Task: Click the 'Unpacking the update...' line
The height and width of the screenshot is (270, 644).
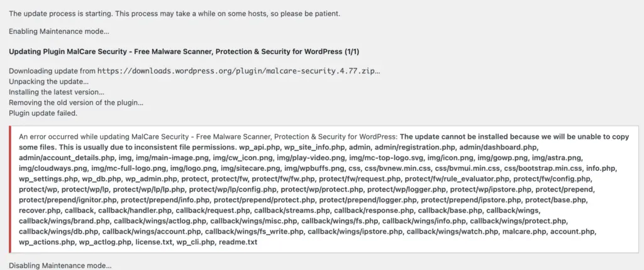Action: 49,81
